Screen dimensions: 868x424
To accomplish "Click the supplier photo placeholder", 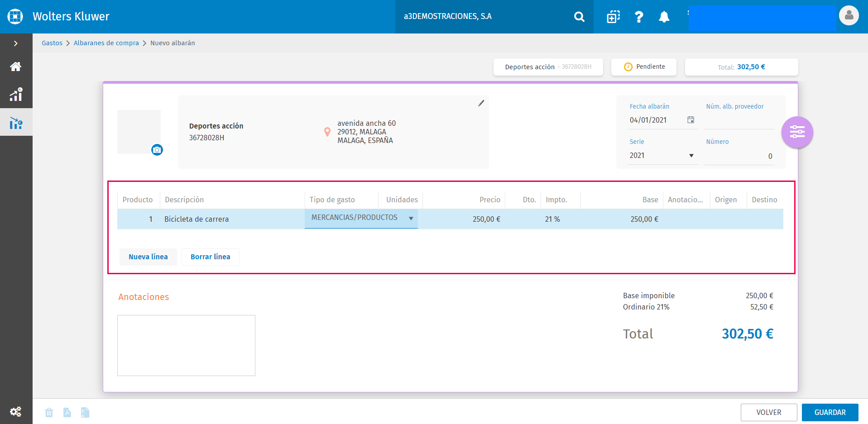I will [x=139, y=132].
